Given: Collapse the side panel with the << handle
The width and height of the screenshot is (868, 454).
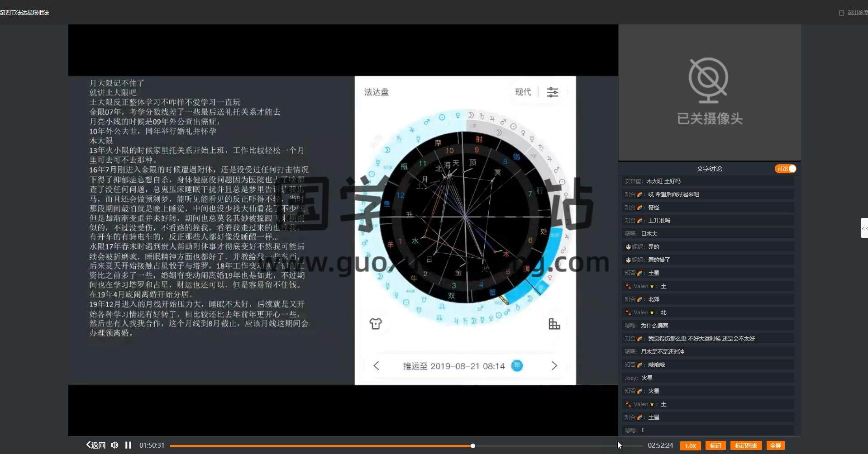Looking at the screenshot, I should [x=864, y=228].
